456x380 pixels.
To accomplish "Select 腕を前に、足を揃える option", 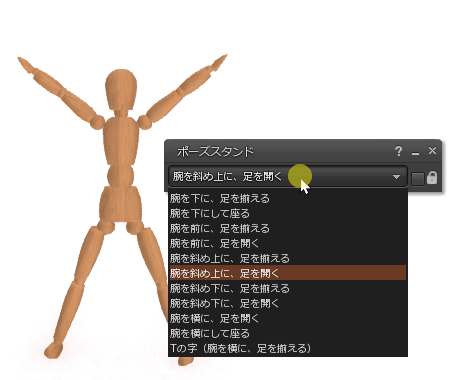I will pyautogui.click(x=288, y=228).
